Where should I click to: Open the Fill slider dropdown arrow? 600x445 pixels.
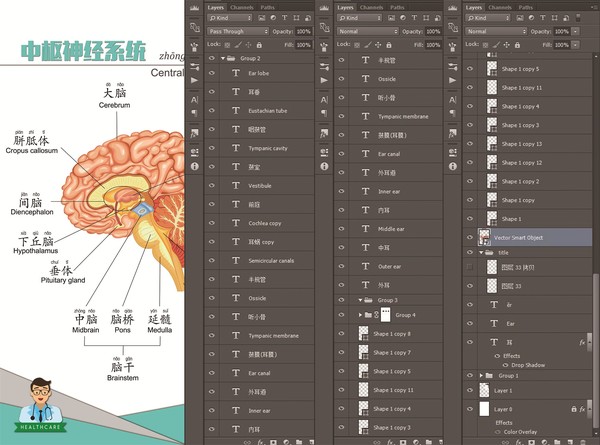(576, 45)
